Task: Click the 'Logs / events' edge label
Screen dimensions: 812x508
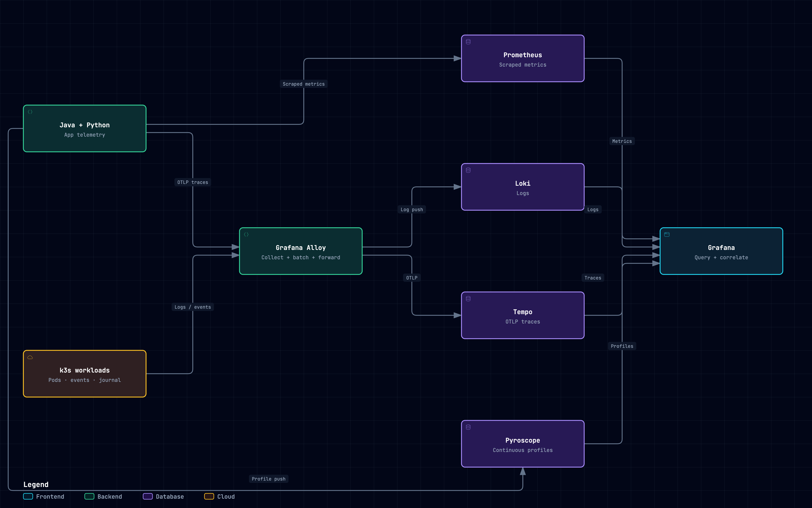Action: pos(193,307)
